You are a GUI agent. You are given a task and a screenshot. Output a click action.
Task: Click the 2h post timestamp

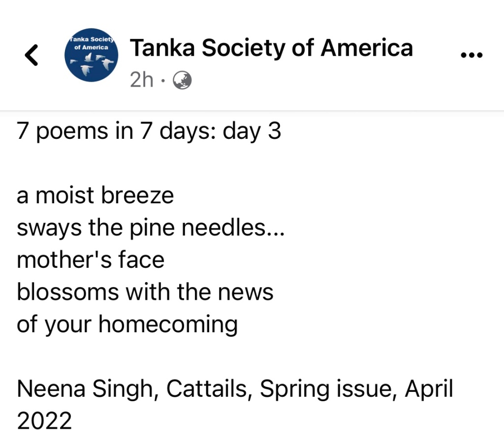coord(142,80)
